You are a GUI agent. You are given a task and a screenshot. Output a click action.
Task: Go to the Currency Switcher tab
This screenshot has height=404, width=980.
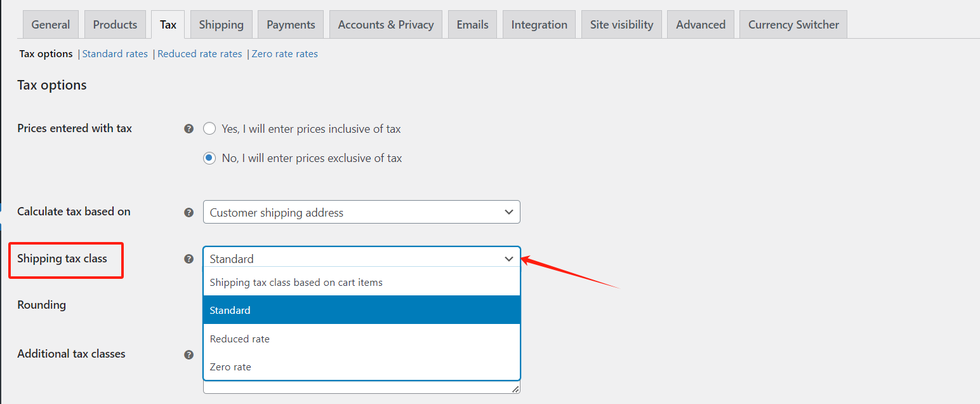click(x=793, y=25)
